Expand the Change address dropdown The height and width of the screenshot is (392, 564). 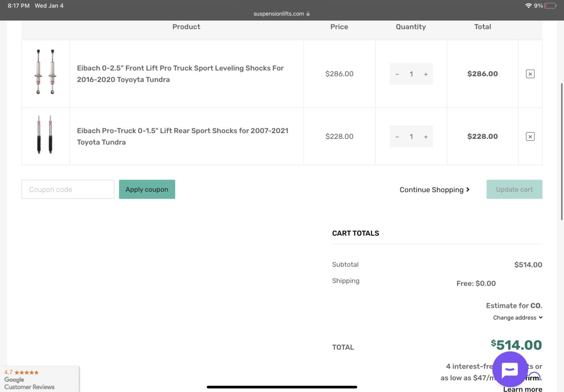click(518, 317)
